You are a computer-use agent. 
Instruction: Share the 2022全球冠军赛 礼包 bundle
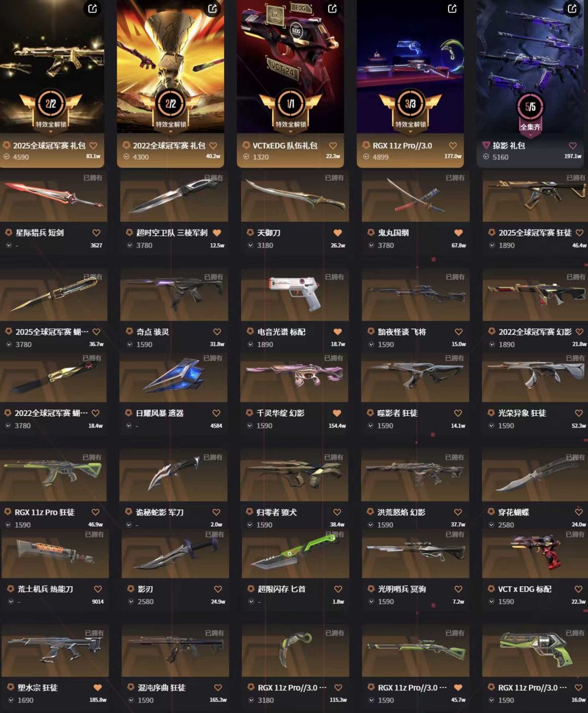[213, 9]
